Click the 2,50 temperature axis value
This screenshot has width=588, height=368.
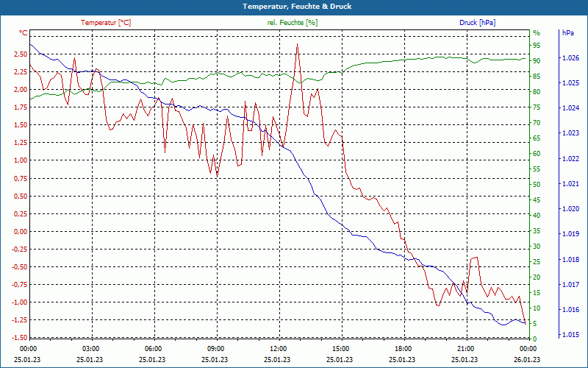(21, 54)
